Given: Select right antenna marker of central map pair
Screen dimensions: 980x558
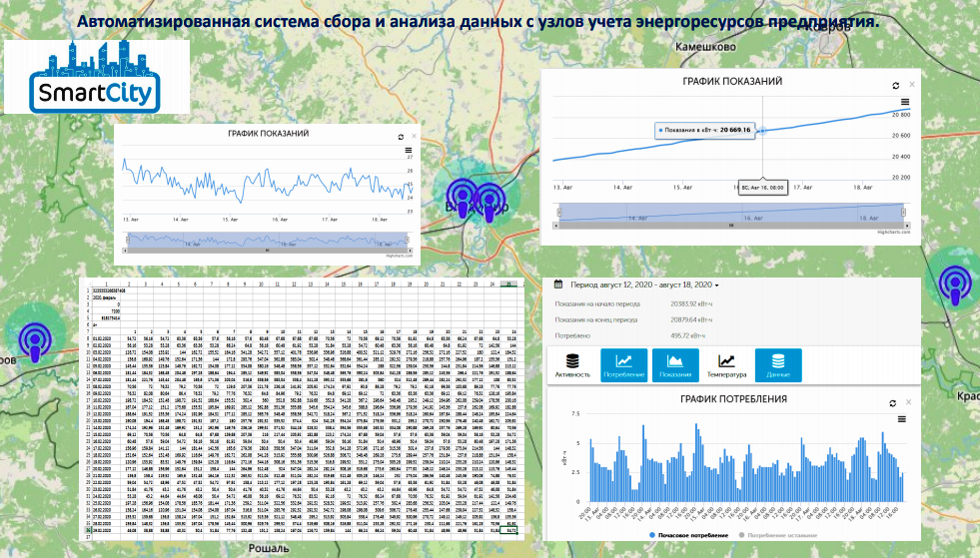Looking at the screenshot, I should click(x=490, y=202).
